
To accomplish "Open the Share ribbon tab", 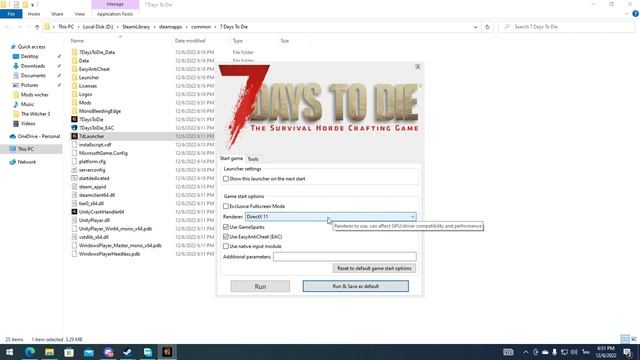I will click(x=57, y=14).
